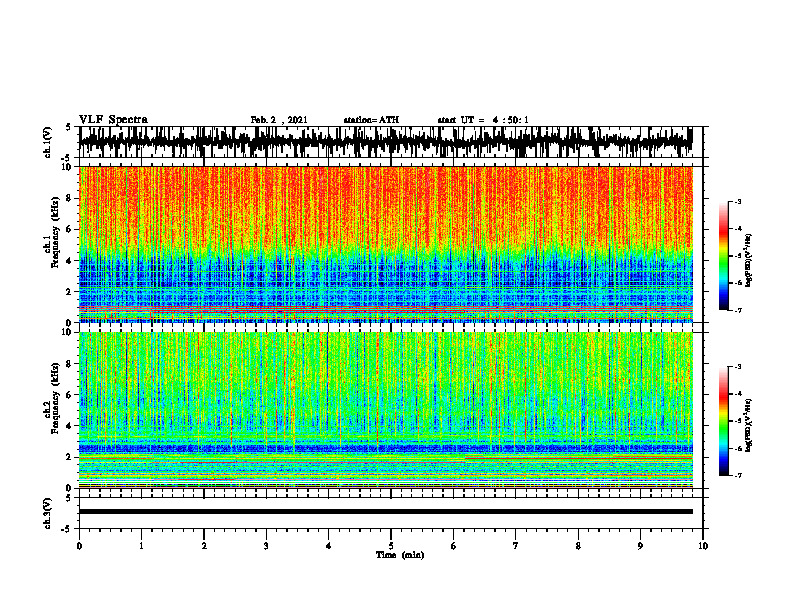792x612 pixels.
Task: Click the "VLF Spectra" plot title
Action: coord(113,119)
